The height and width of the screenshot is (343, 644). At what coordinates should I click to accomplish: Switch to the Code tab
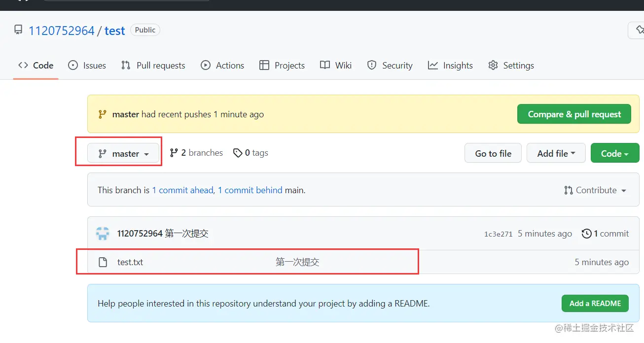click(x=36, y=66)
